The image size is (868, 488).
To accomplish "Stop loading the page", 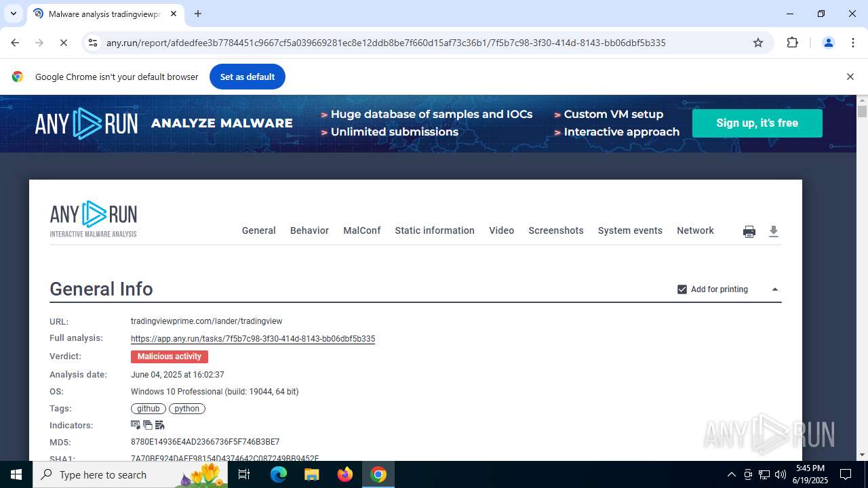I will pos(63,43).
